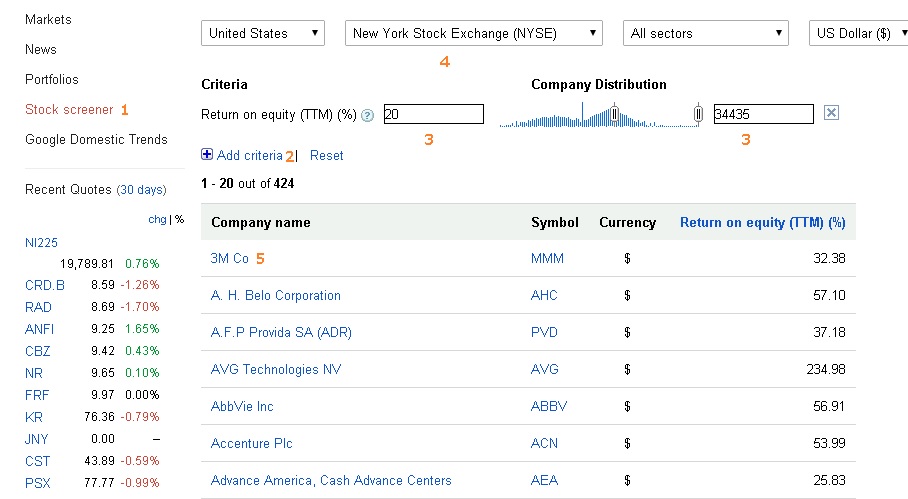The width and height of the screenshot is (908, 499).
Task: Open the US Dollar currency dropdown
Action: point(857,33)
